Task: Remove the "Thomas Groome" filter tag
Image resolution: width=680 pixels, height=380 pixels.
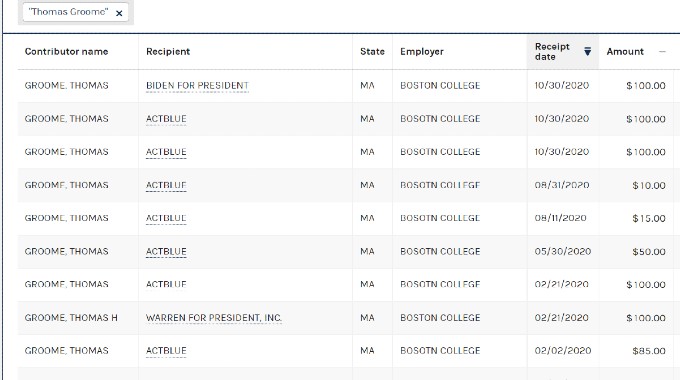Action: click(119, 13)
